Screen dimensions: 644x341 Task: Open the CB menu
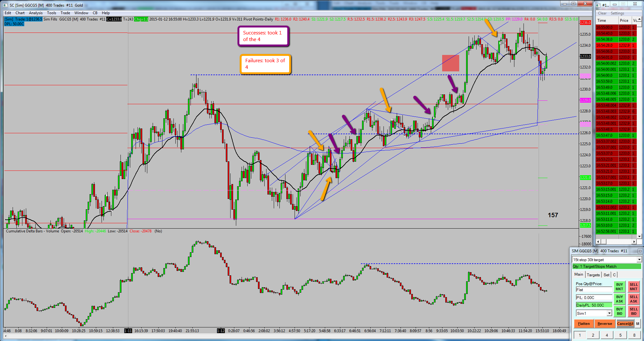click(x=95, y=13)
